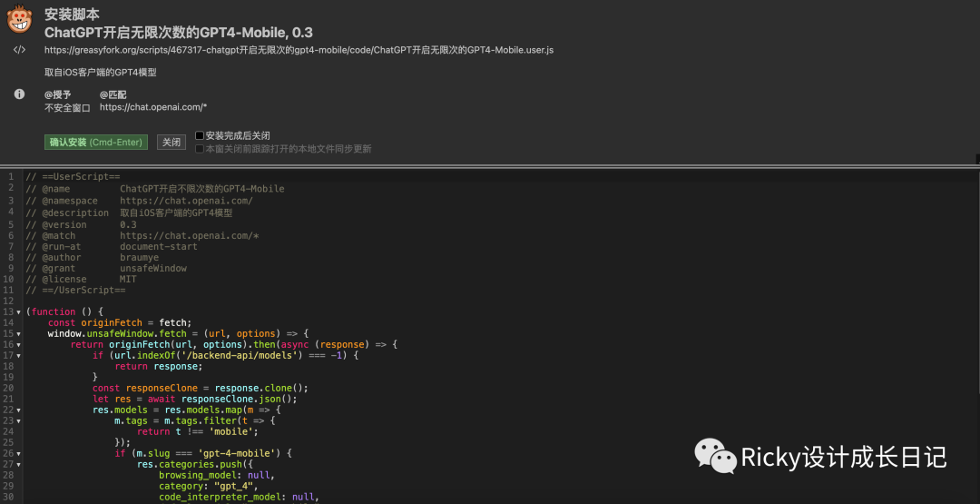Image resolution: width=980 pixels, height=504 pixels.
Task: Click the horizontal splitter above the code editor
Action: [490, 165]
